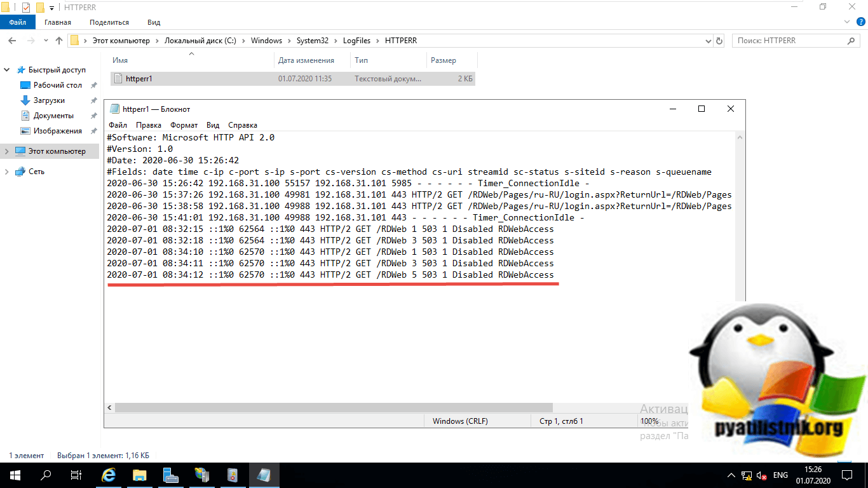
Task: Open the notification center icon
Action: tap(848, 475)
